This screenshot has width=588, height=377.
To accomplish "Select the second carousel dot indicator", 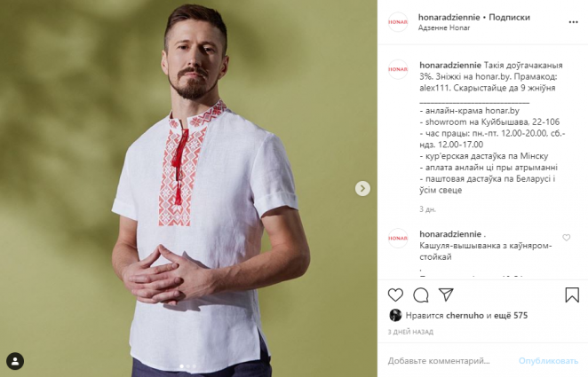I will (188, 366).
